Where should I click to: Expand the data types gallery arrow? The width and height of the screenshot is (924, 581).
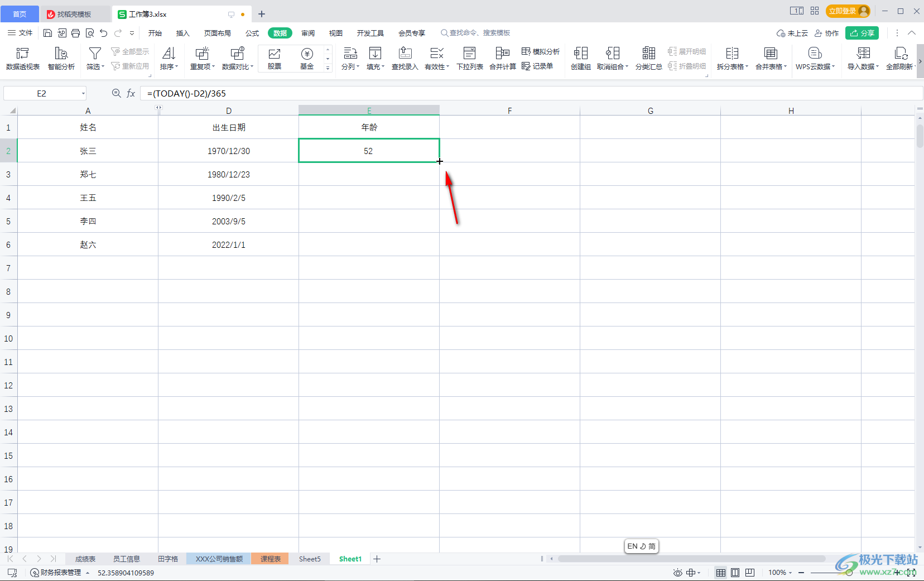coord(328,68)
